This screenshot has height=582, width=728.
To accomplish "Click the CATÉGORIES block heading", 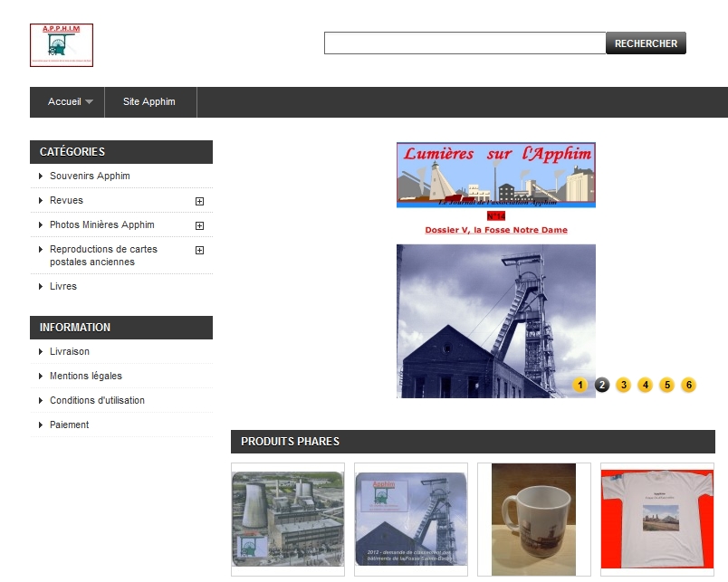I will click(72, 152).
